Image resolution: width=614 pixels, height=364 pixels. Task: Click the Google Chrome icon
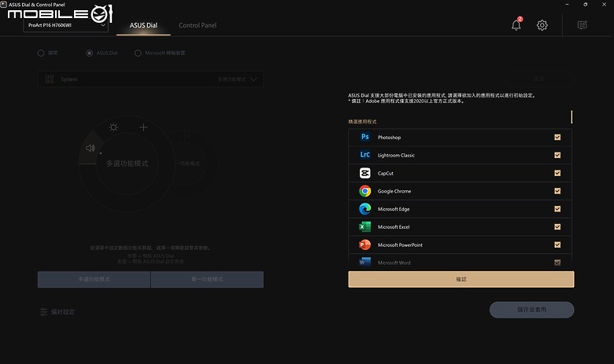click(365, 191)
